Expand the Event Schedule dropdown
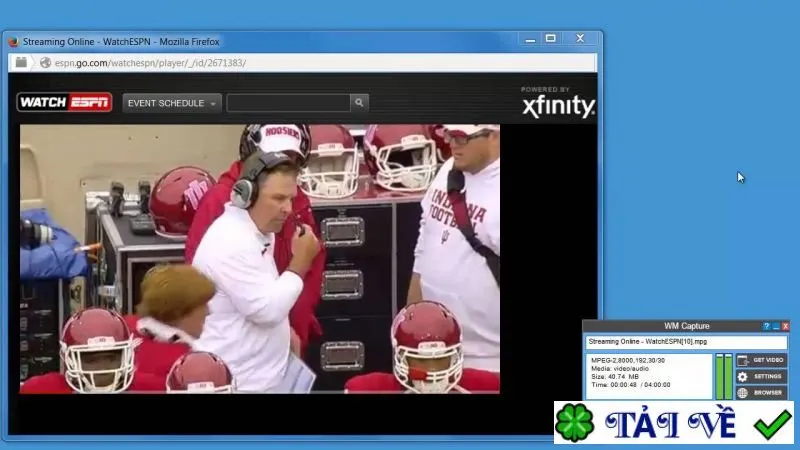 [x=172, y=103]
